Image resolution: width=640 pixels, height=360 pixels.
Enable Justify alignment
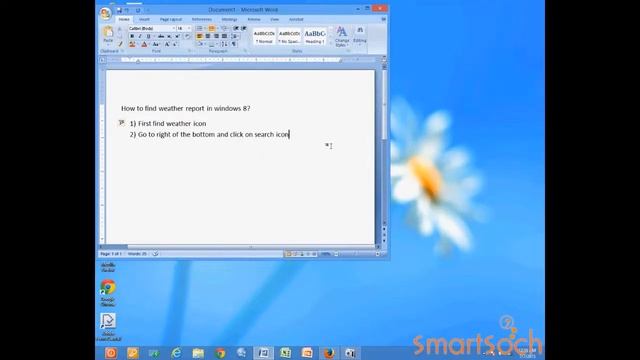point(224,36)
